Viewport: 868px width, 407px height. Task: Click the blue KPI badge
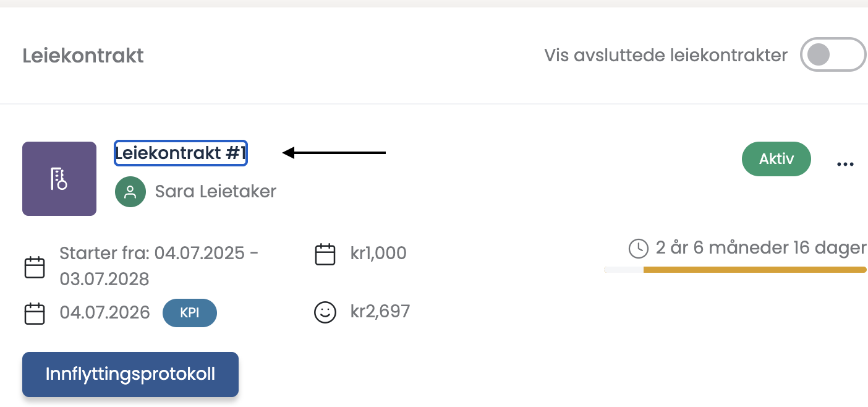[x=189, y=313]
